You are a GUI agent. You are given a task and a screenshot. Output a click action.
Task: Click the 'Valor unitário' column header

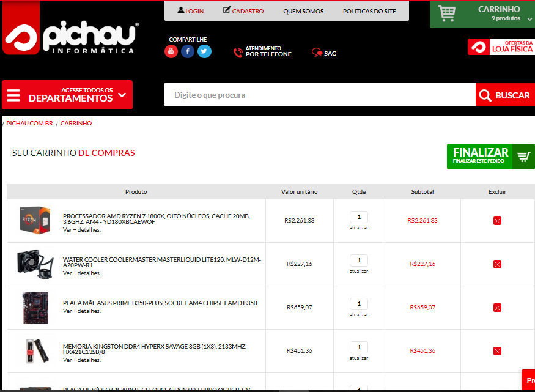pos(299,192)
